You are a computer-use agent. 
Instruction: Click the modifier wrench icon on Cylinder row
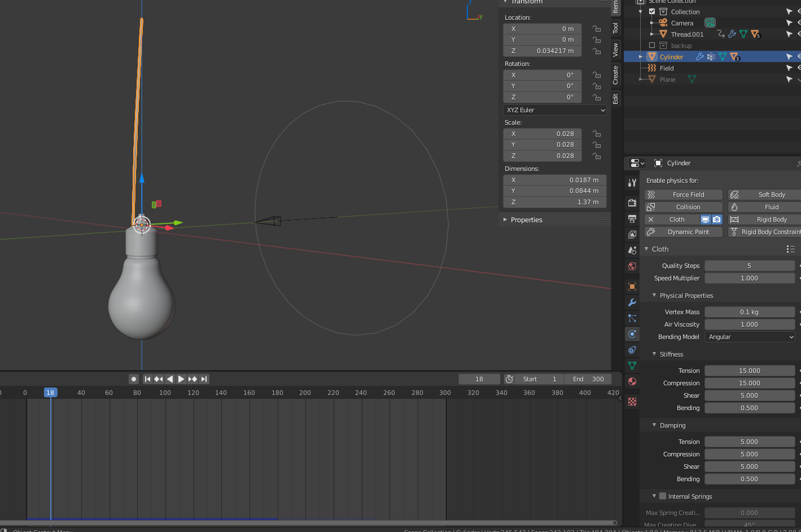coord(700,56)
